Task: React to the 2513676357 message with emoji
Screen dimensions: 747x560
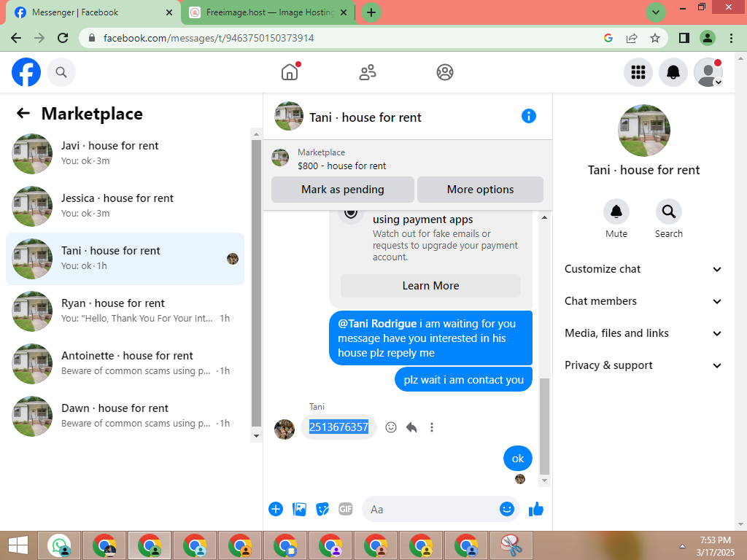Action: pos(391,427)
